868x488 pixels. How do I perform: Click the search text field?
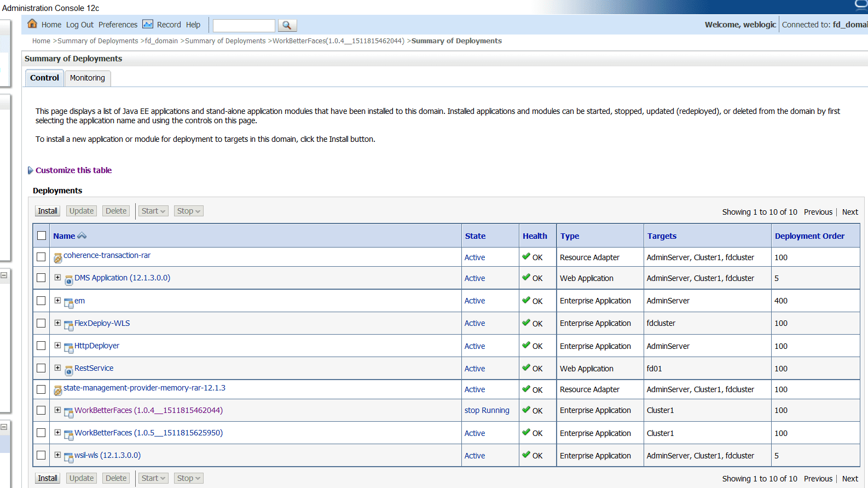[244, 26]
